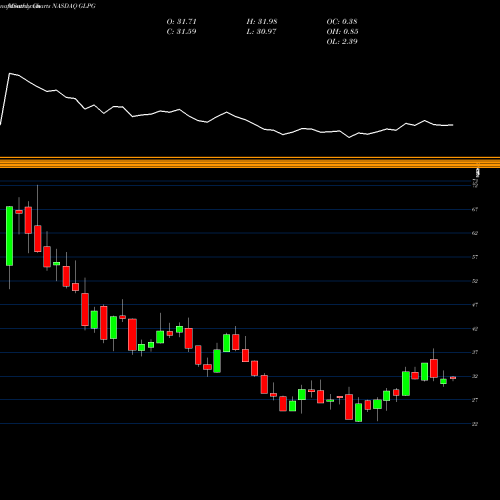Click the 67 price axis label
Screen dimensions: 500x500
(475, 209)
